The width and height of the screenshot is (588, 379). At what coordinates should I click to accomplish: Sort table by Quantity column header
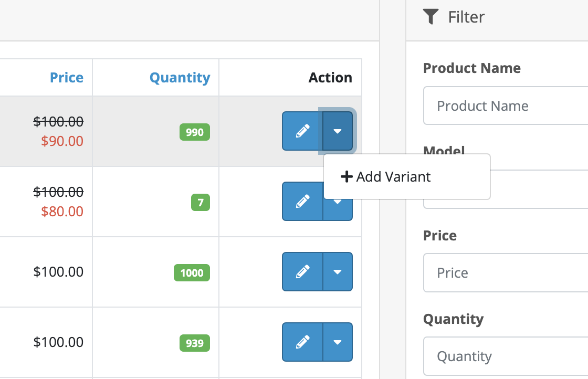coord(180,78)
